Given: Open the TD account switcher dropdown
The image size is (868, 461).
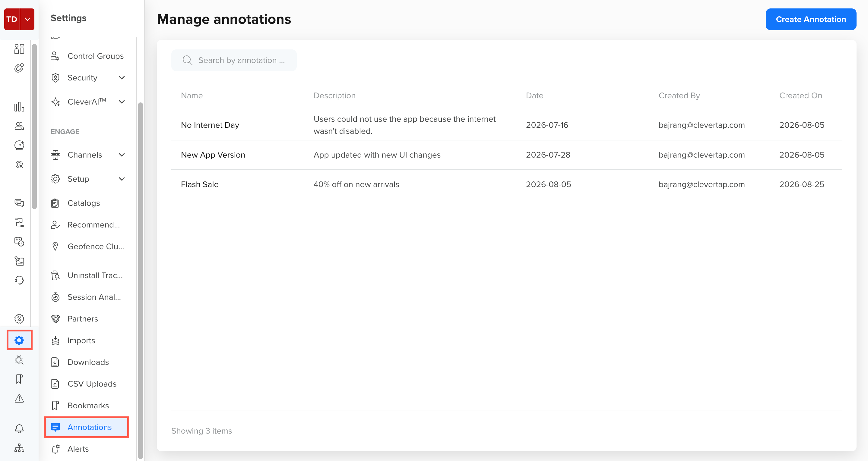Looking at the screenshot, I should pyautogui.click(x=27, y=19).
